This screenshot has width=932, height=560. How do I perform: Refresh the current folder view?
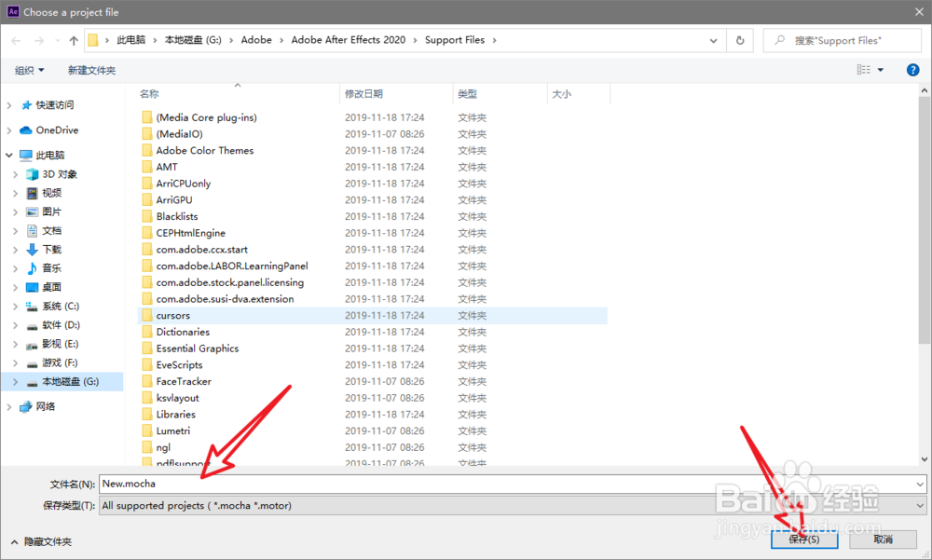pyautogui.click(x=740, y=40)
